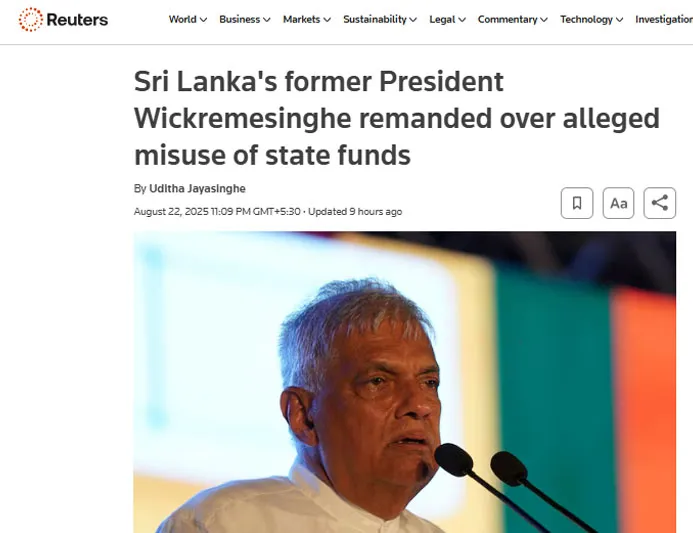Bookmark this article with the save icon
This screenshot has width=693, height=533.
click(577, 203)
